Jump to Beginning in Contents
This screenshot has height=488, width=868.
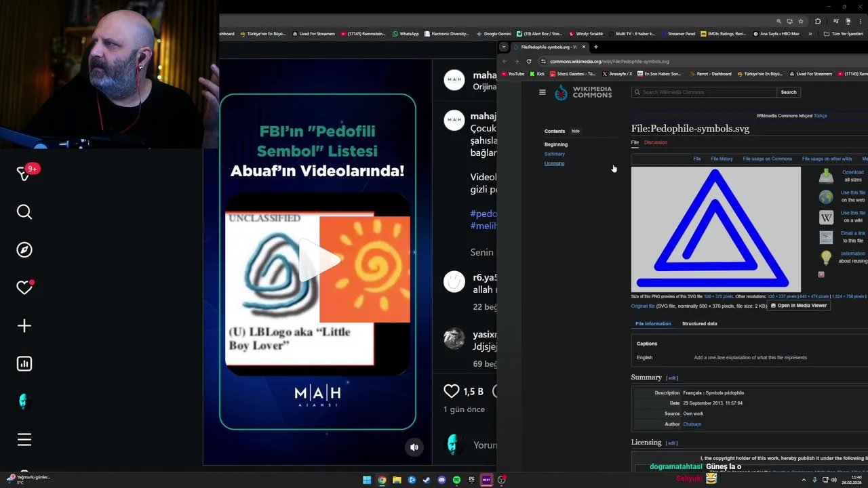tap(556, 144)
